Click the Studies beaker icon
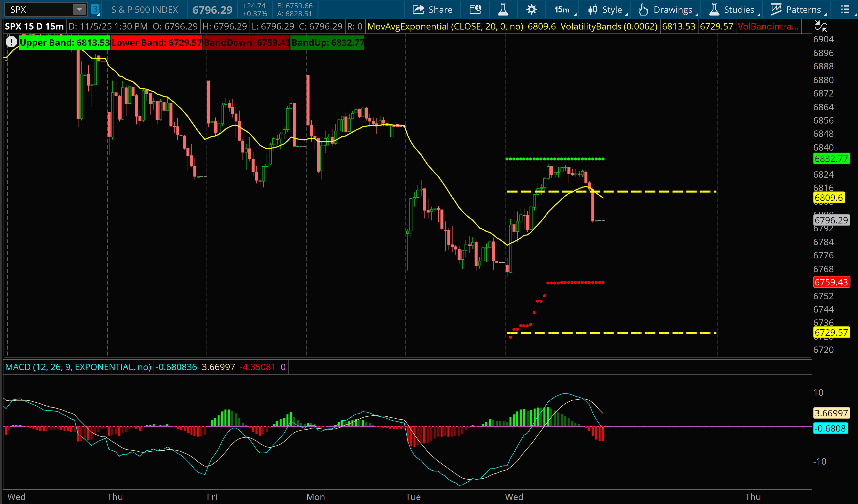 coord(714,10)
